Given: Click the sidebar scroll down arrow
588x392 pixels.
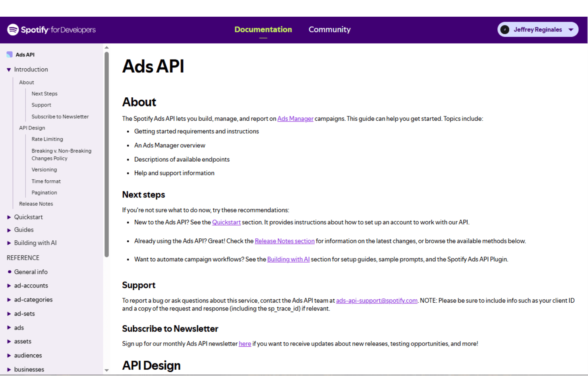Looking at the screenshot, I should click(x=106, y=370).
